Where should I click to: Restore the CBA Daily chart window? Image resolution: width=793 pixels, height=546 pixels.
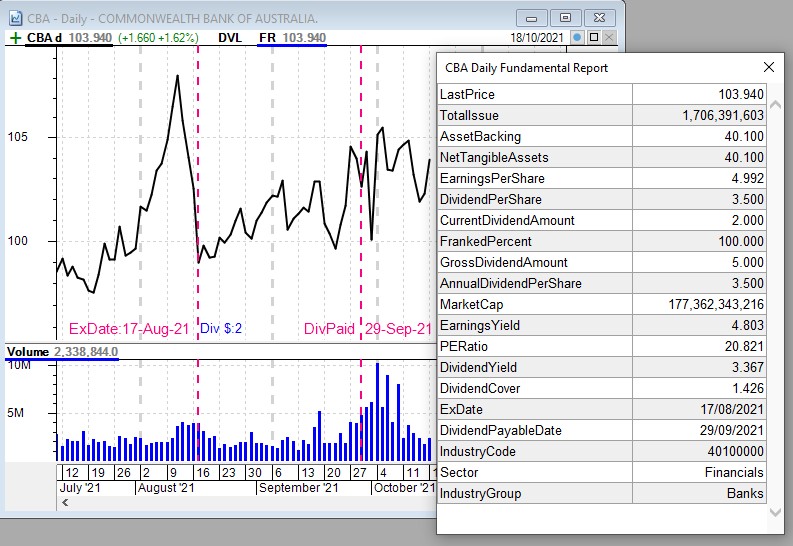(x=565, y=18)
